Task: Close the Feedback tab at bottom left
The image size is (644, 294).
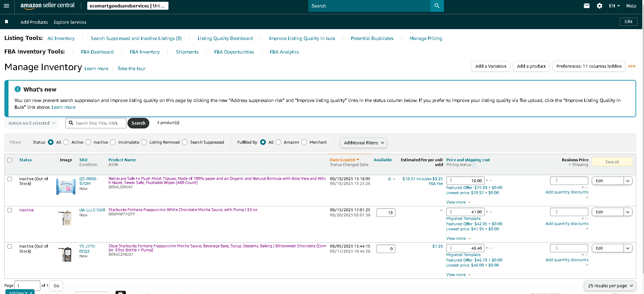Action: pos(31,293)
